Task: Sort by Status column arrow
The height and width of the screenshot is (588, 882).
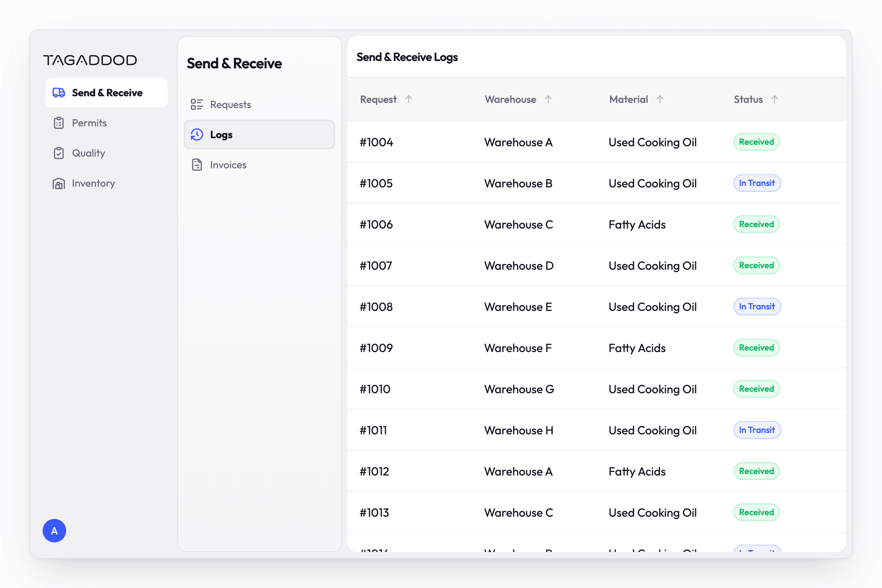Action: pos(775,99)
